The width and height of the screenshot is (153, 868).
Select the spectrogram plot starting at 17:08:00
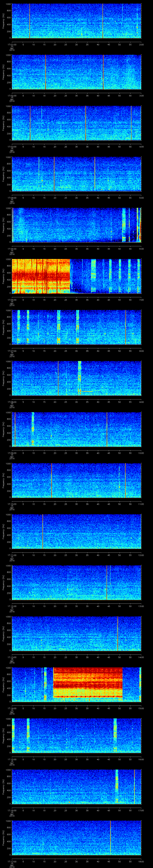[x=77, y=378]
